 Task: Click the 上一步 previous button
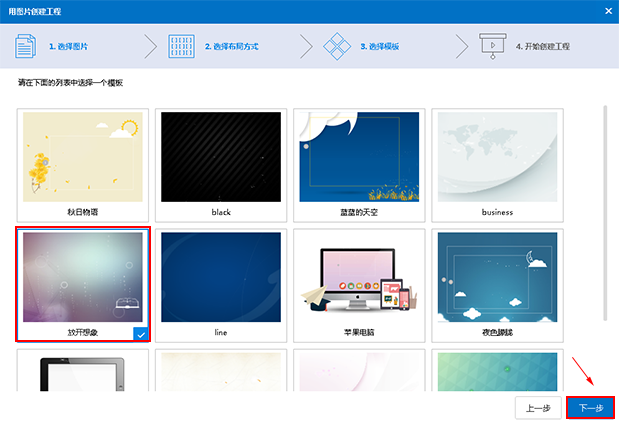[538, 408]
